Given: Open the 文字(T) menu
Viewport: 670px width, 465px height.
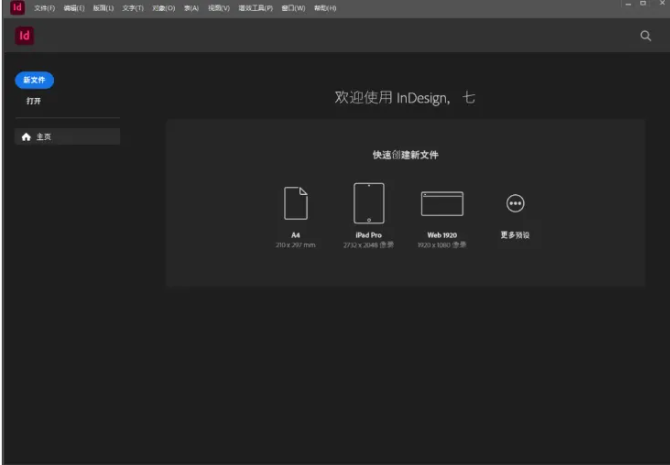Looking at the screenshot, I should tap(133, 8).
